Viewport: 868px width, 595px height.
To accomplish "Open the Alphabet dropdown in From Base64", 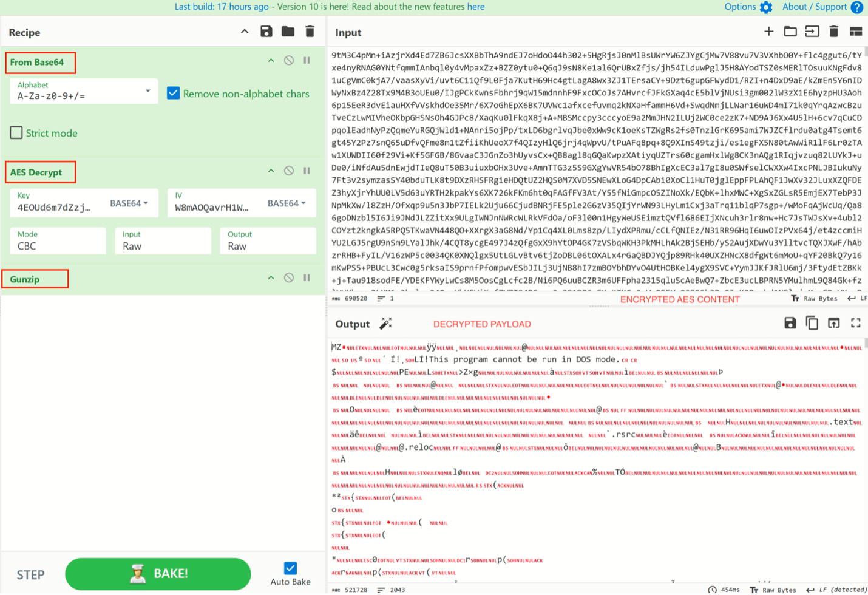I will (146, 91).
